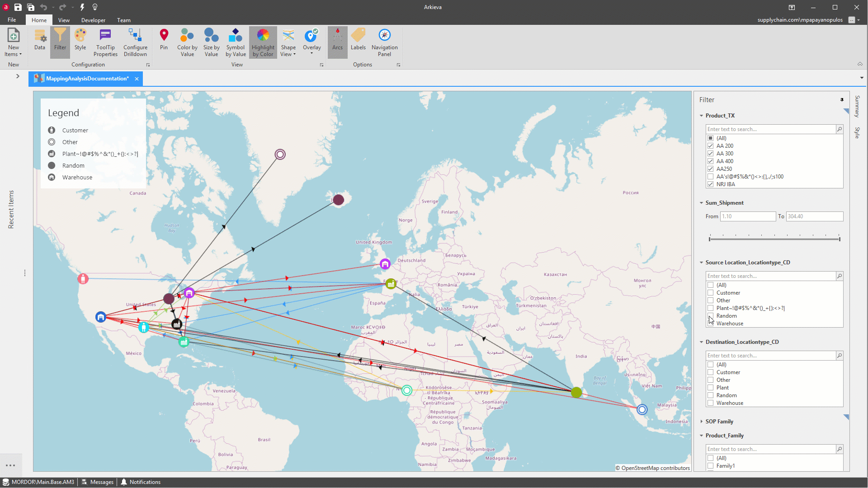Expand the SOP Family section

point(702,422)
